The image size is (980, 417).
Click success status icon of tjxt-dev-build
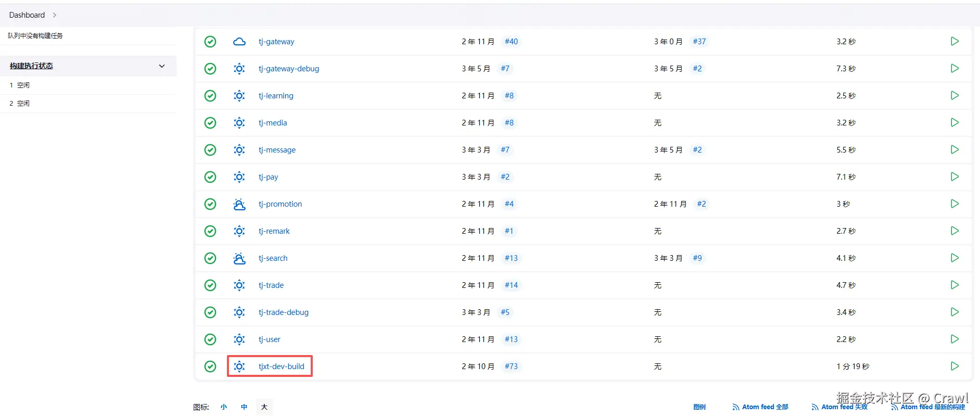tap(210, 367)
